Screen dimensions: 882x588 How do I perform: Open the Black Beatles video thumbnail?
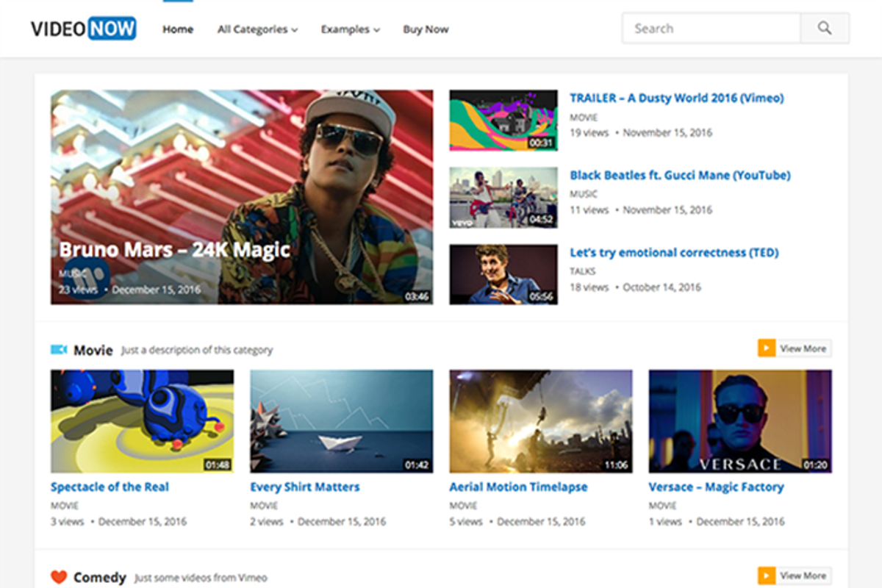503,198
